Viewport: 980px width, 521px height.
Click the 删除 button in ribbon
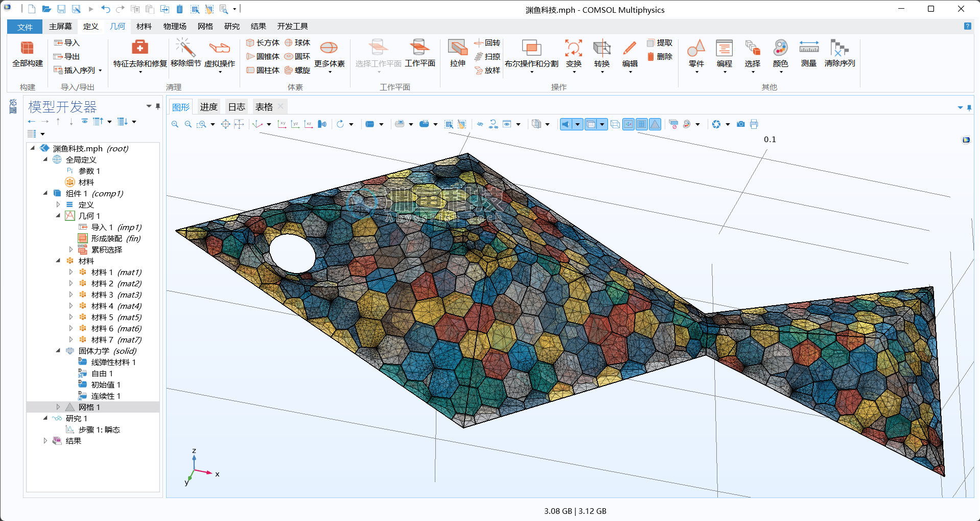[660, 57]
